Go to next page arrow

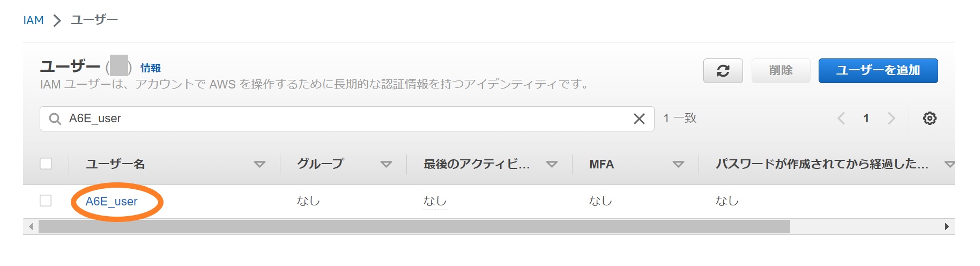pos(891,119)
